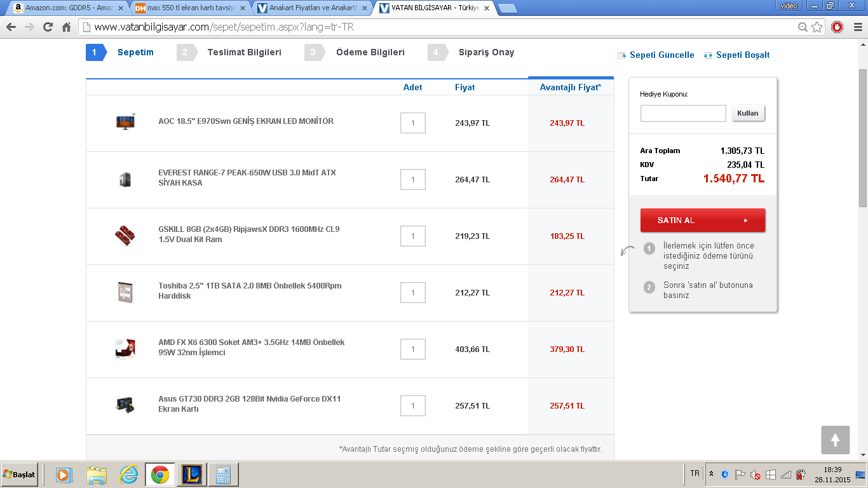Click the Başlat start button

[x=19, y=475]
